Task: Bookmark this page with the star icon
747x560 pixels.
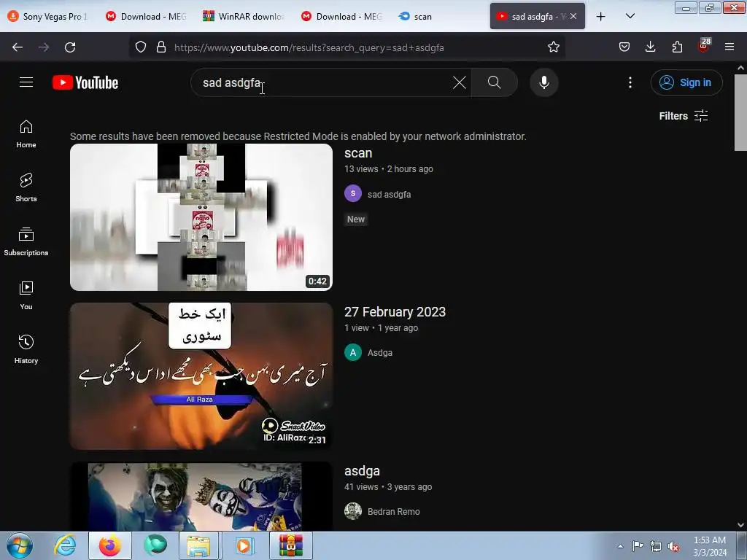Action: click(x=553, y=47)
